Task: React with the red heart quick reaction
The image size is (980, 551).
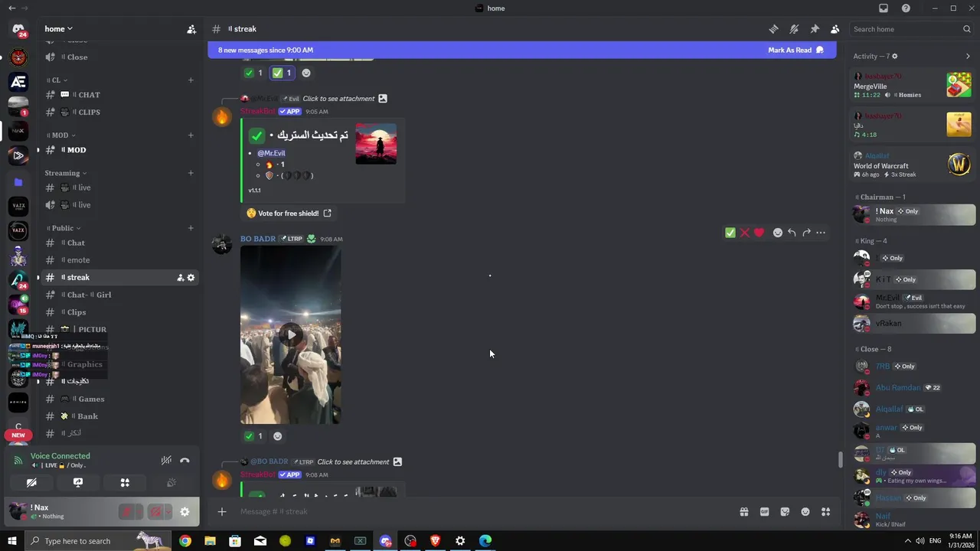Action: 759,233
